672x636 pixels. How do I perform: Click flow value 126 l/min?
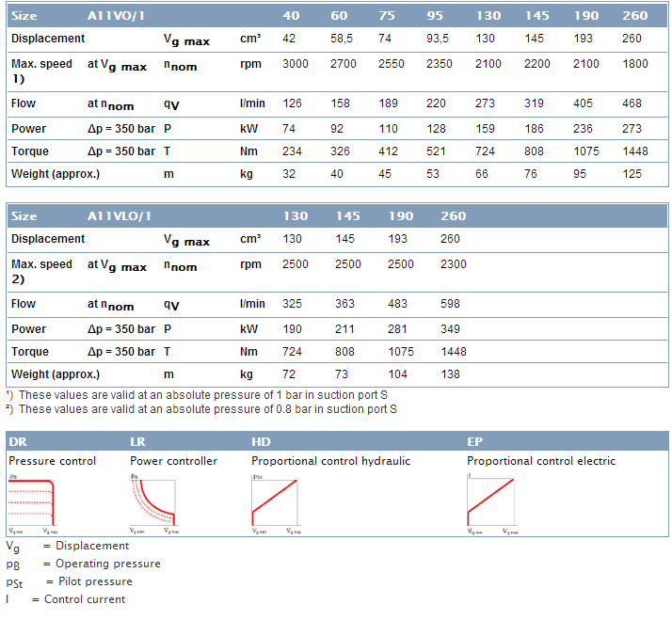(293, 103)
